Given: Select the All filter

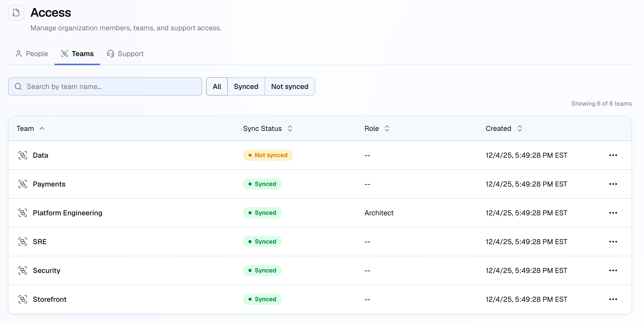Looking at the screenshot, I should (x=217, y=86).
